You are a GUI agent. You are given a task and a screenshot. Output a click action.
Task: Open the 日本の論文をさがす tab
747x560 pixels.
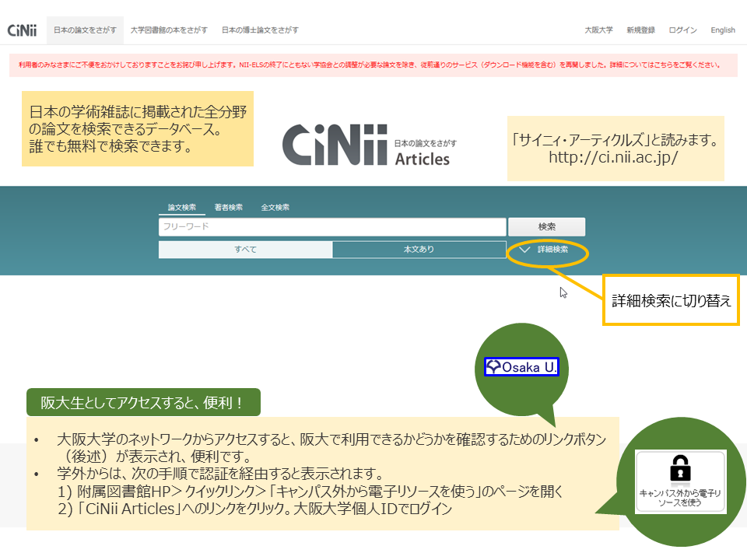tap(85, 30)
